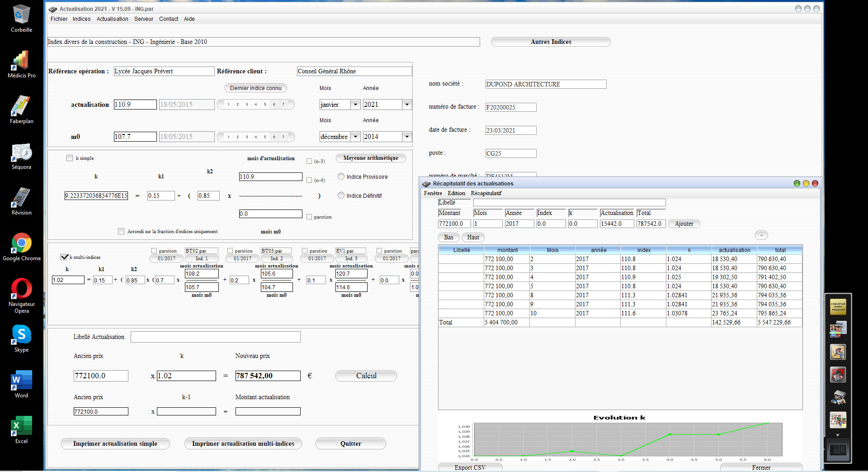Open the Skype desktop icon
The height and width of the screenshot is (472, 868).
coord(21,338)
